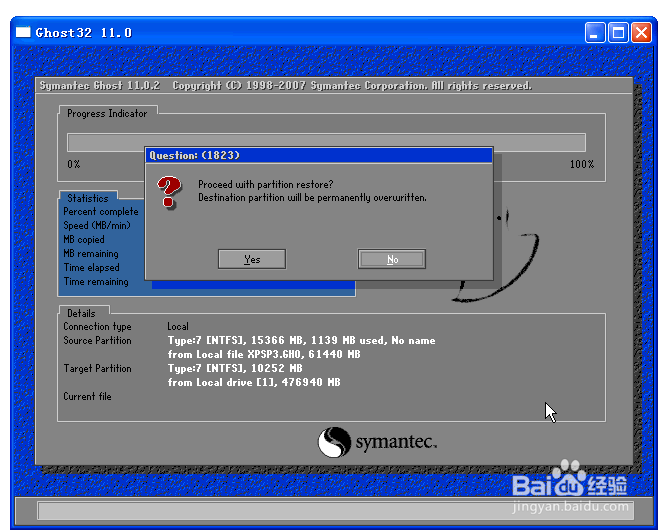Click the 'Source Partition' label
668x530 pixels.
tap(97, 340)
